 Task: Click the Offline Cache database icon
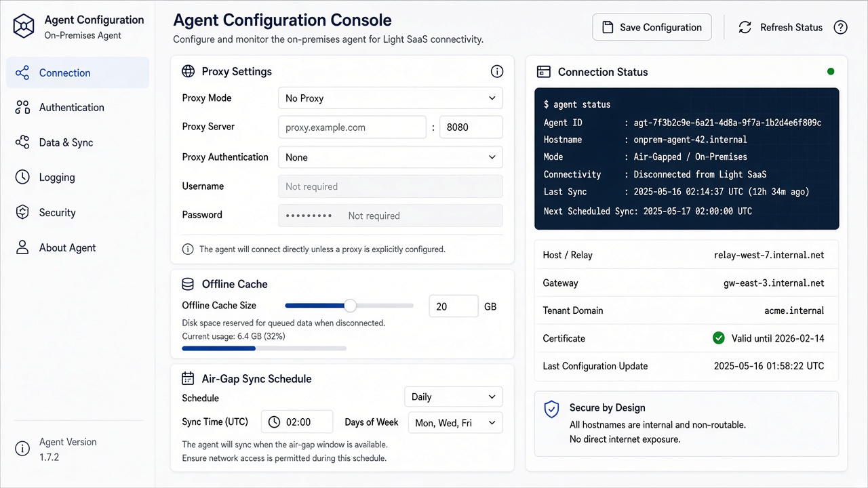188,284
